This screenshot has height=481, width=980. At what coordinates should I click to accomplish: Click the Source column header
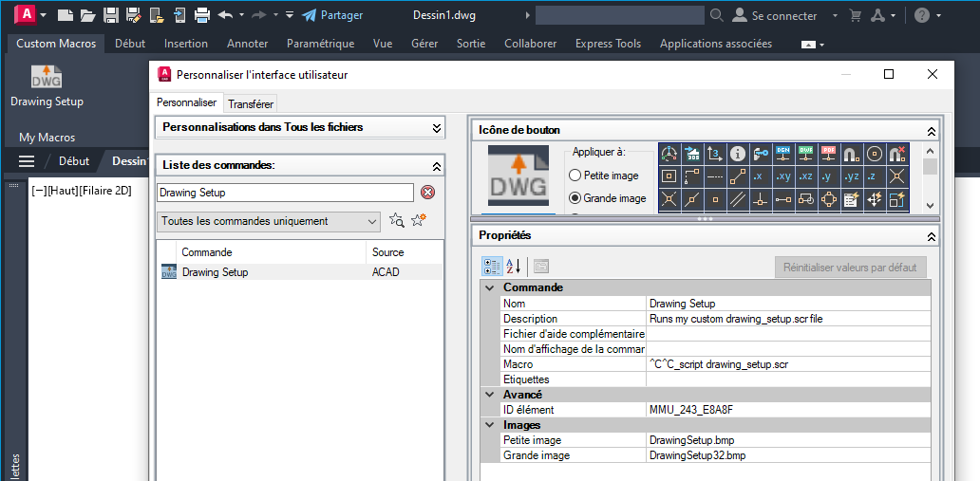405,252
